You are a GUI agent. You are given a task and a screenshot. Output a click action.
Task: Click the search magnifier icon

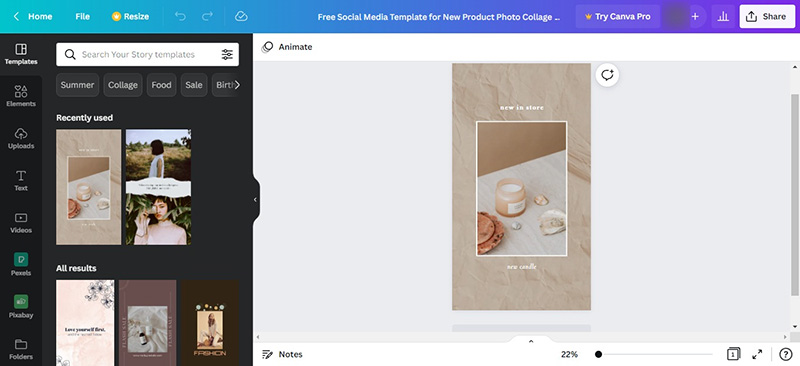coord(70,55)
